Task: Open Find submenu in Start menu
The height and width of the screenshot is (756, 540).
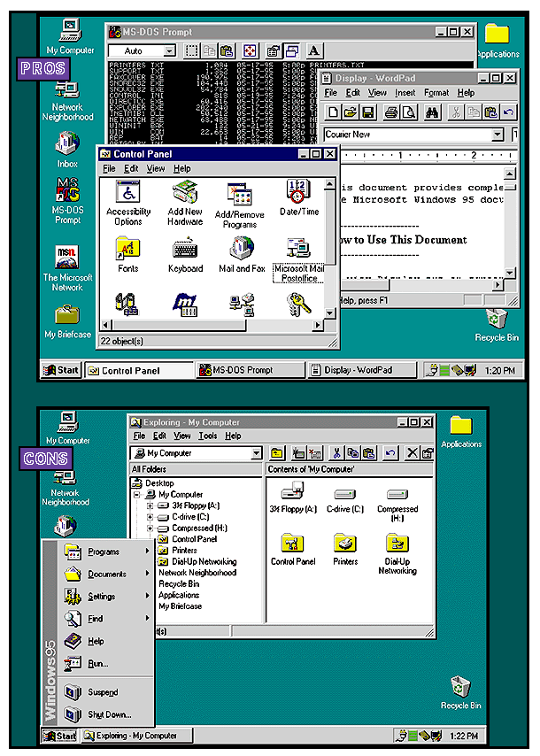Action: (x=106, y=619)
